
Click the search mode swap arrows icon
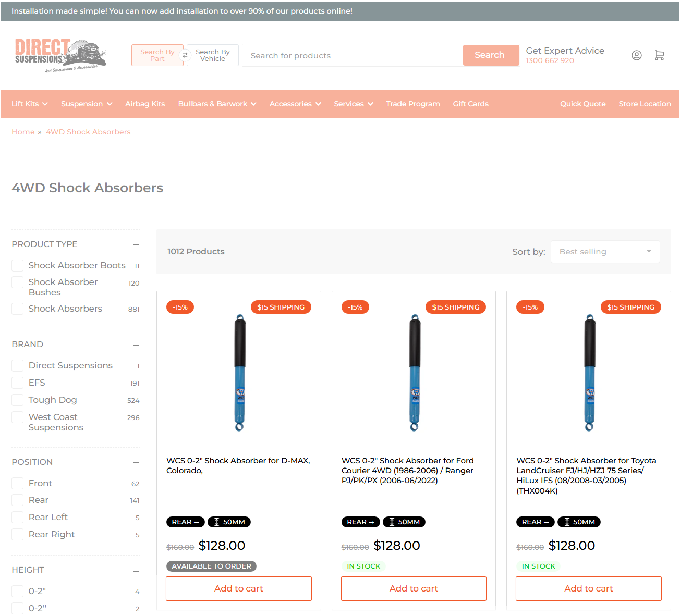[x=185, y=55]
